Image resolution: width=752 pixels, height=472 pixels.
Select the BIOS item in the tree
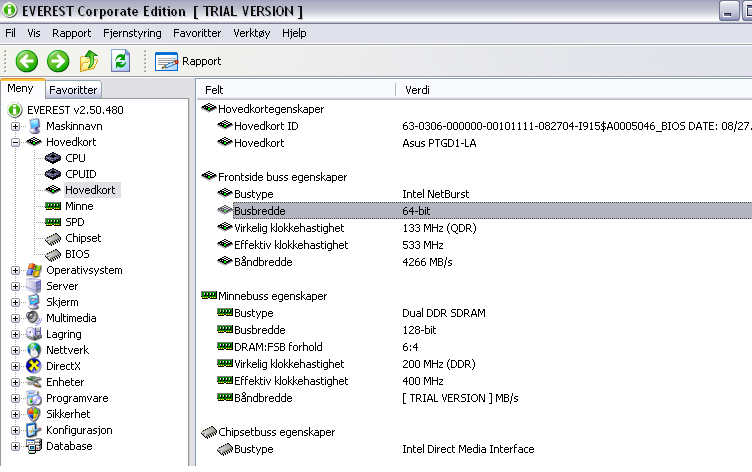click(77, 254)
